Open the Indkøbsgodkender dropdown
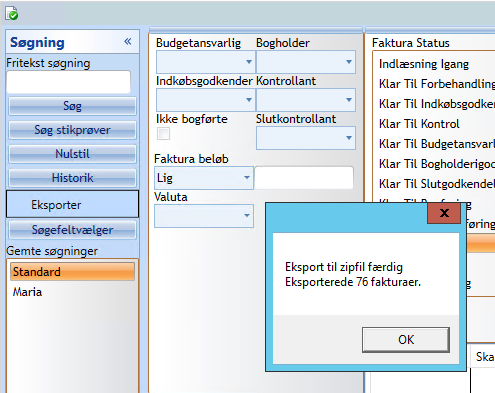495x393 pixels. 205,100
